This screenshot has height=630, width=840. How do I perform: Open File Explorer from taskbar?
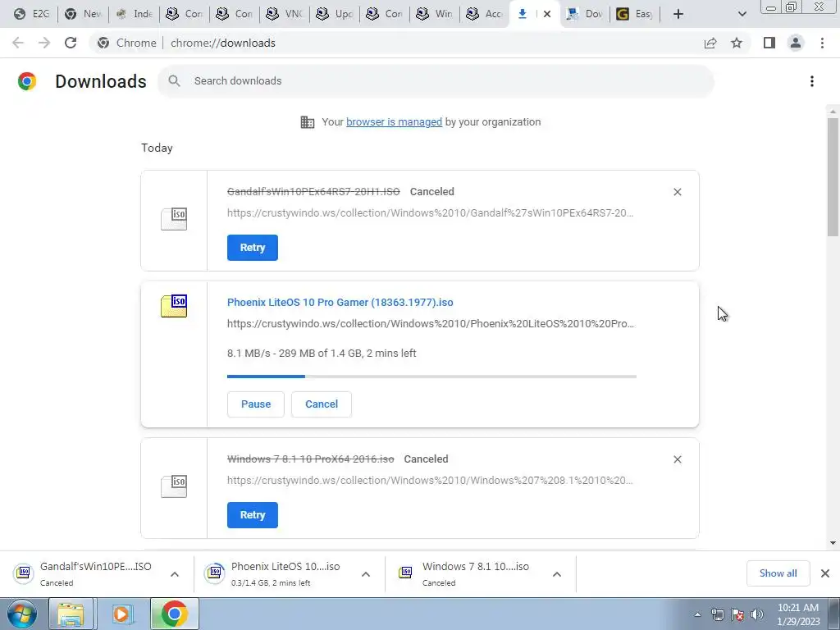(x=71, y=614)
